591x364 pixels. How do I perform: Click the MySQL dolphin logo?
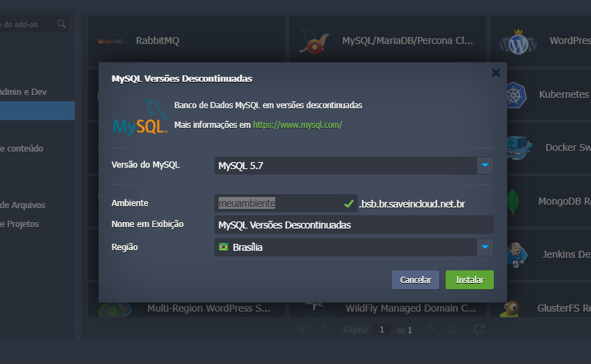140,117
